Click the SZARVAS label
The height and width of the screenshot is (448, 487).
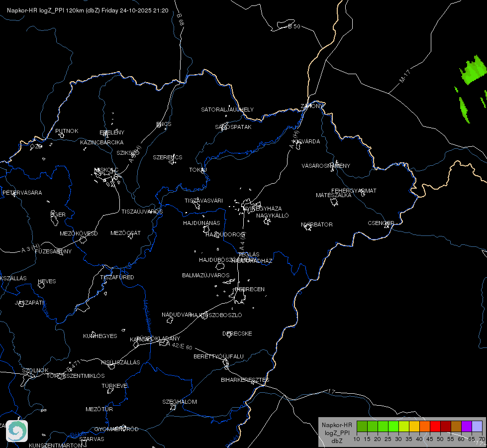[x=92, y=439]
